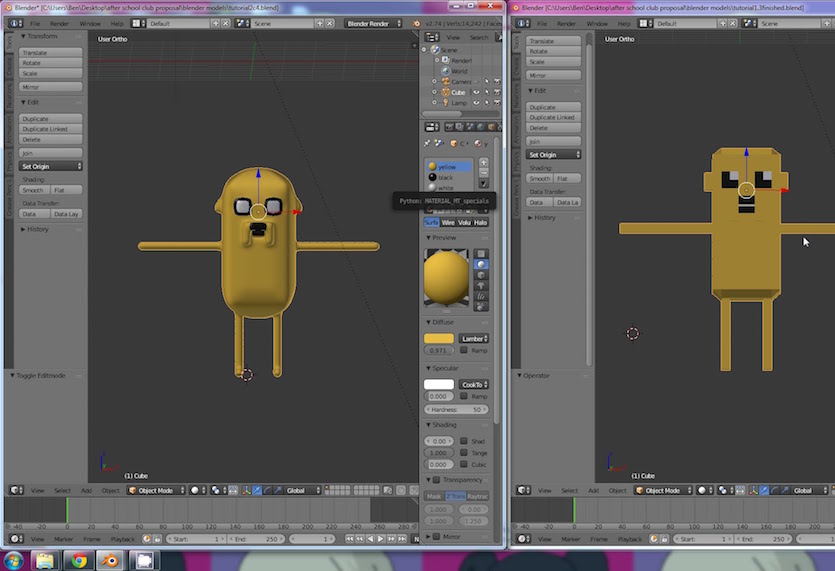Enable the specular Ramp checkbox

pos(464,396)
